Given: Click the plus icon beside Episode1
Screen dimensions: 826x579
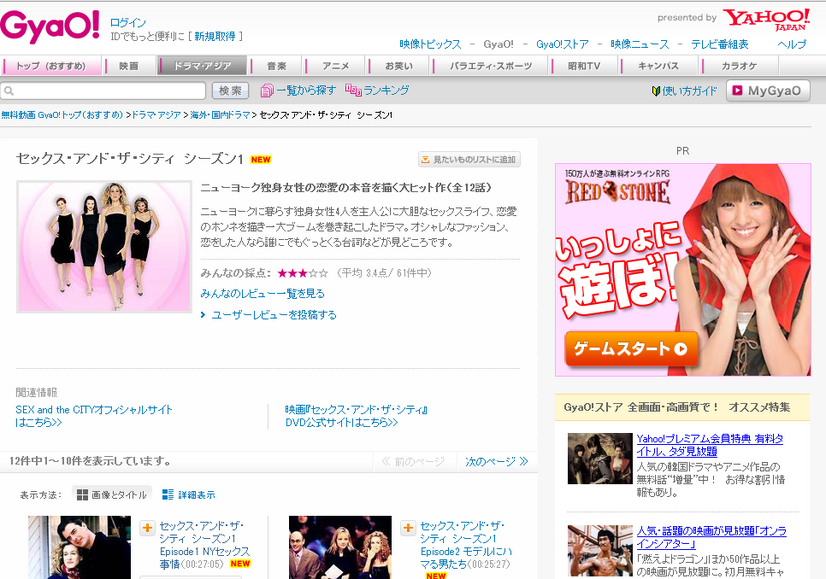Looking at the screenshot, I should click(x=147, y=527).
